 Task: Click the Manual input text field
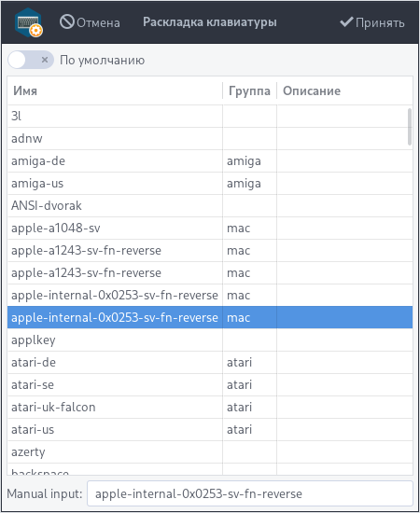(x=250, y=493)
